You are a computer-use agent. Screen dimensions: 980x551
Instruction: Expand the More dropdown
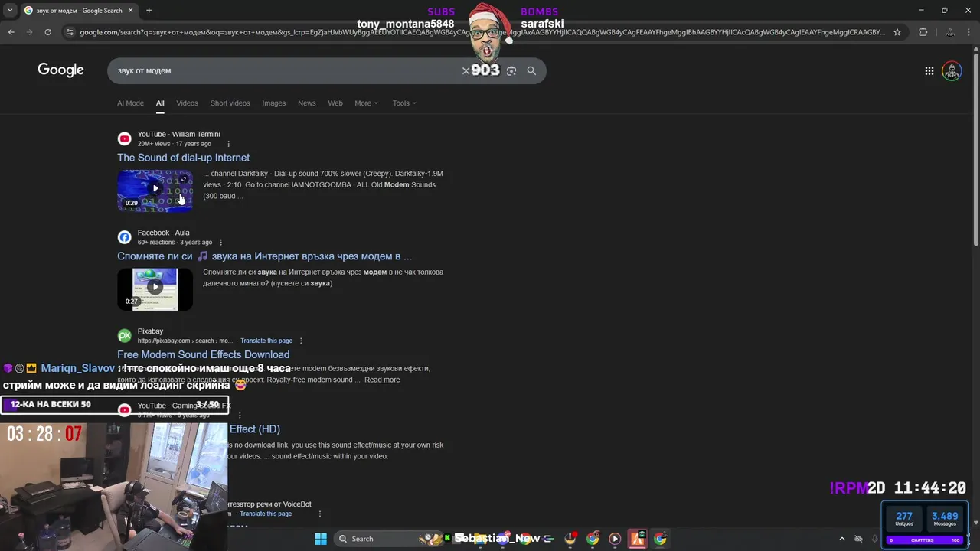[366, 103]
